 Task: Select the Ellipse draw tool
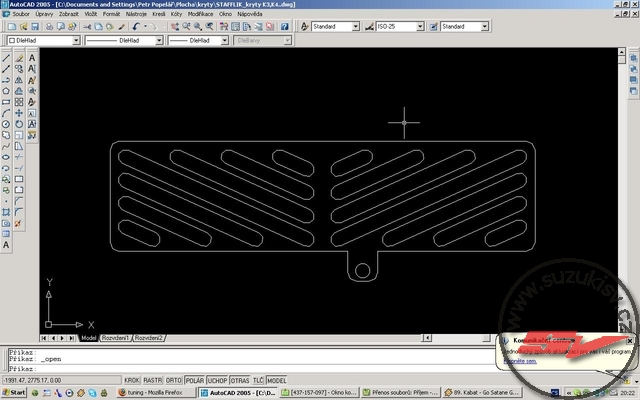[6, 157]
